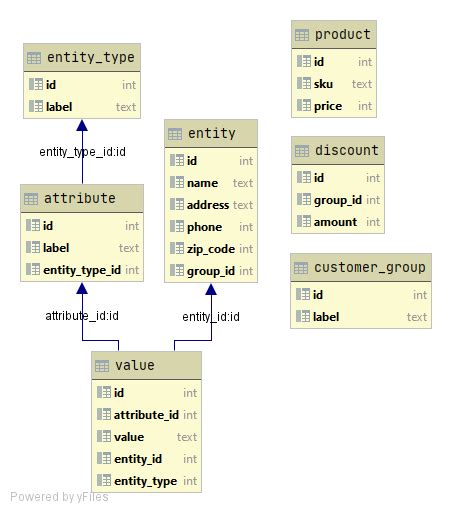Click column icon beside entity_type_id in attribute
This screenshot has height=513, width=452.
[33, 269]
